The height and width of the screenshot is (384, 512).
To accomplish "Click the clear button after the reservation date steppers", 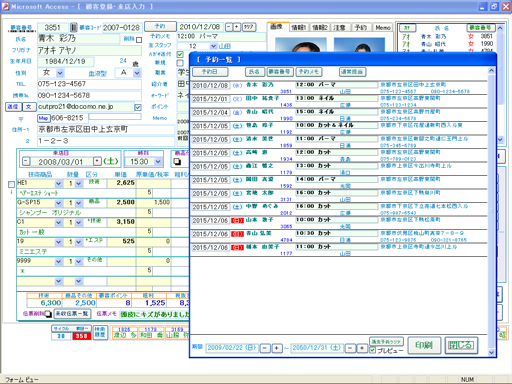I will tap(248, 27).
